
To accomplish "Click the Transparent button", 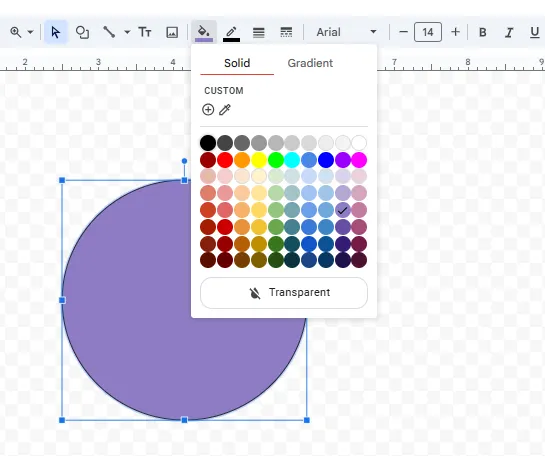I will tap(284, 293).
